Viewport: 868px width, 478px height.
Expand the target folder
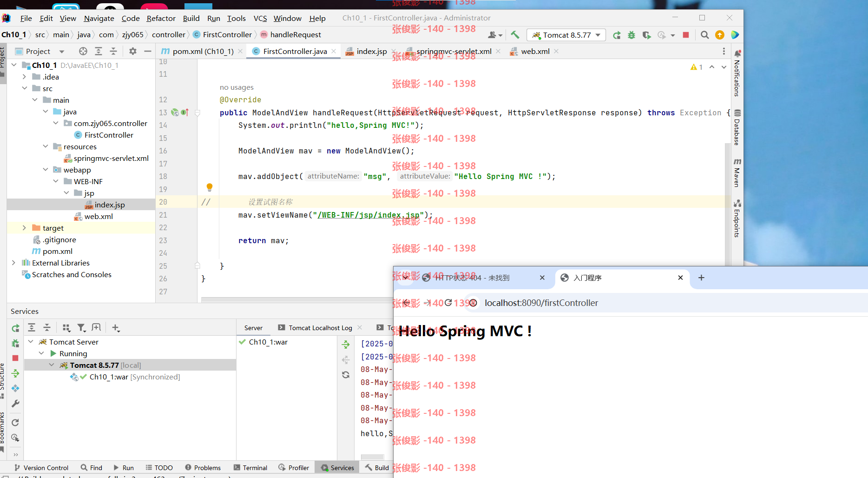pos(24,228)
